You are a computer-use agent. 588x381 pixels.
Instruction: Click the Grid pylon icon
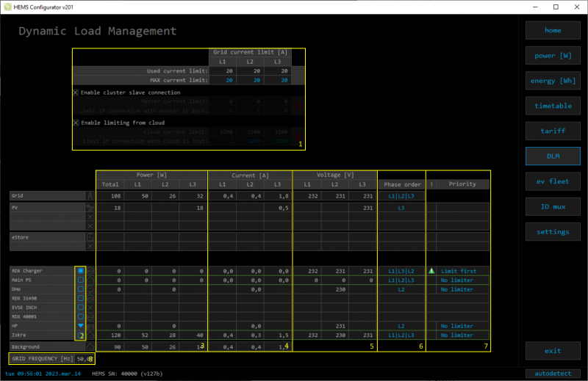[90, 196]
